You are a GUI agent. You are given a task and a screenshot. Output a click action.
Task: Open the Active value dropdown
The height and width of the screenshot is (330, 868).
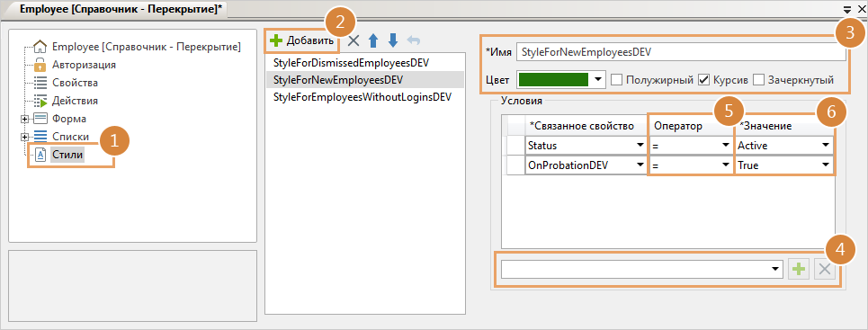(x=826, y=146)
